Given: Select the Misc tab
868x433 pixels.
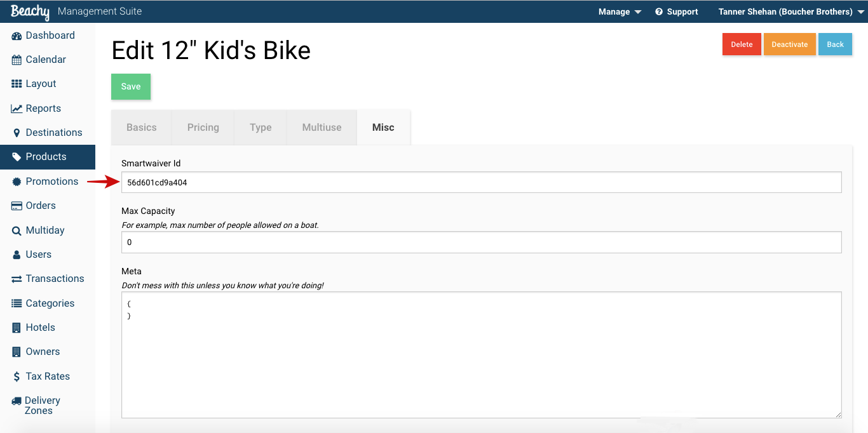Looking at the screenshot, I should tap(383, 128).
